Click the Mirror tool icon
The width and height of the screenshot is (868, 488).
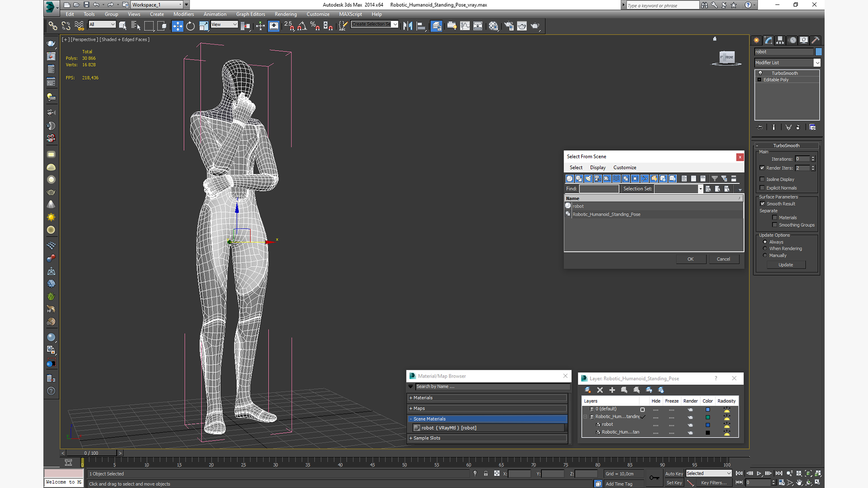[x=407, y=26]
